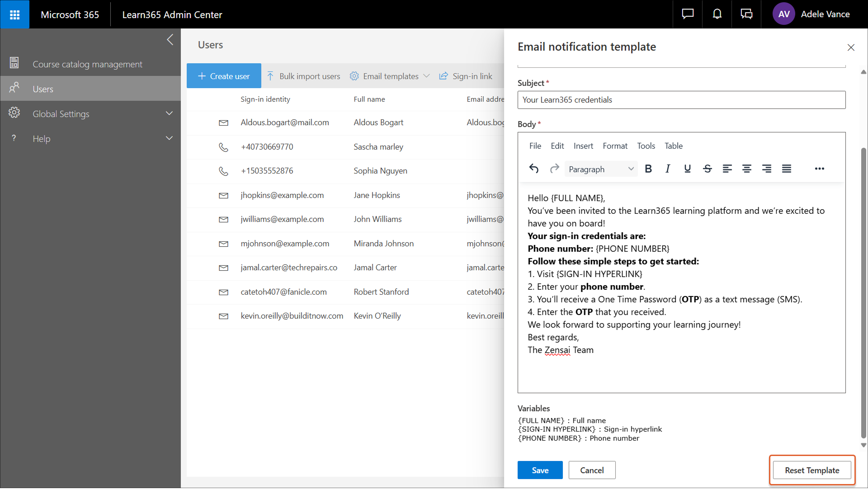Open the Paragraph style dropdown
The height and width of the screenshot is (489, 868).
(601, 169)
